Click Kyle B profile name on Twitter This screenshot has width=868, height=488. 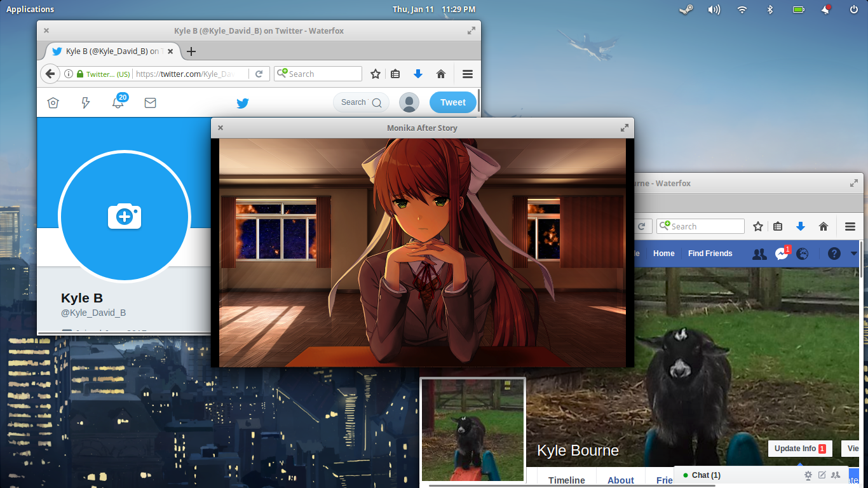(82, 298)
